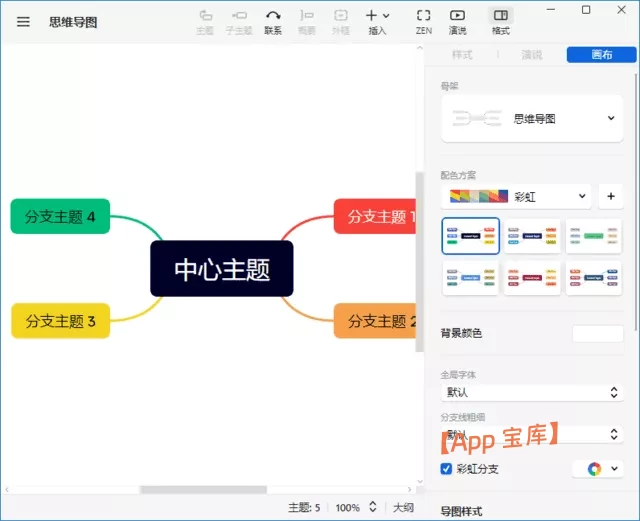Select the first dark-center theme thumbnail
Image resolution: width=640 pixels, height=521 pixels.
coord(471,236)
